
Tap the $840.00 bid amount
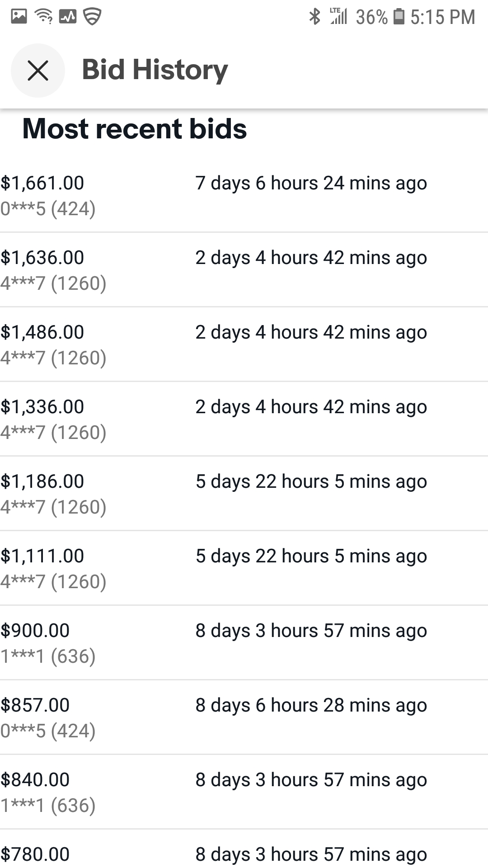[x=35, y=780]
